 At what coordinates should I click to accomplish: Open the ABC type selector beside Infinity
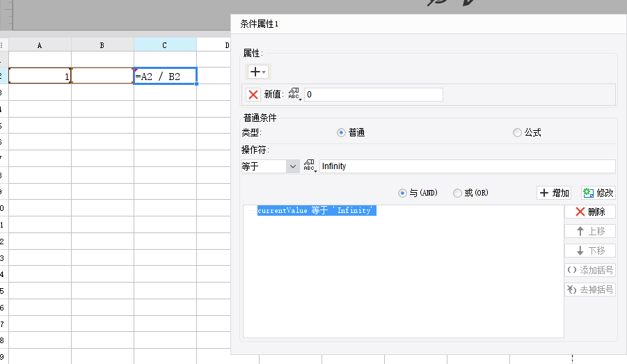[x=310, y=166]
